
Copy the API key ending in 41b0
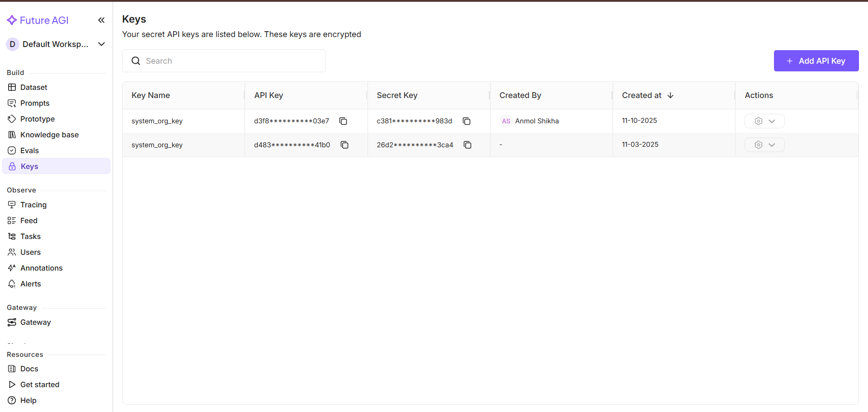[x=344, y=145]
